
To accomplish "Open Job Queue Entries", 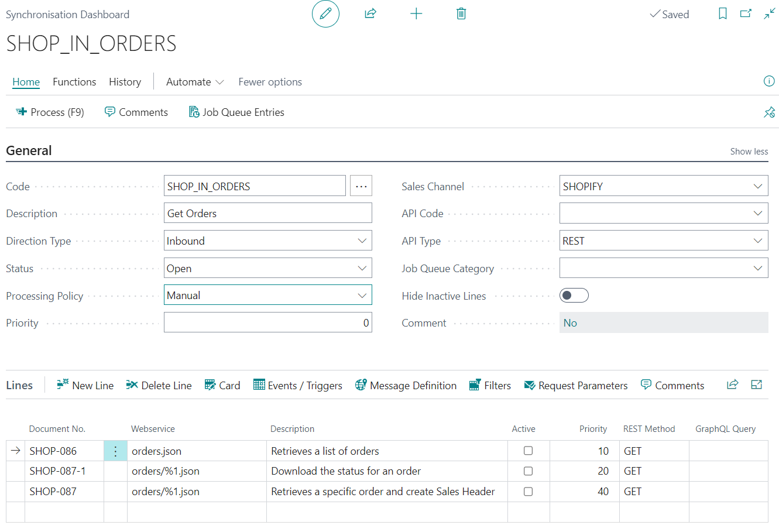I will pyautogui.click(x=236, y=112).
